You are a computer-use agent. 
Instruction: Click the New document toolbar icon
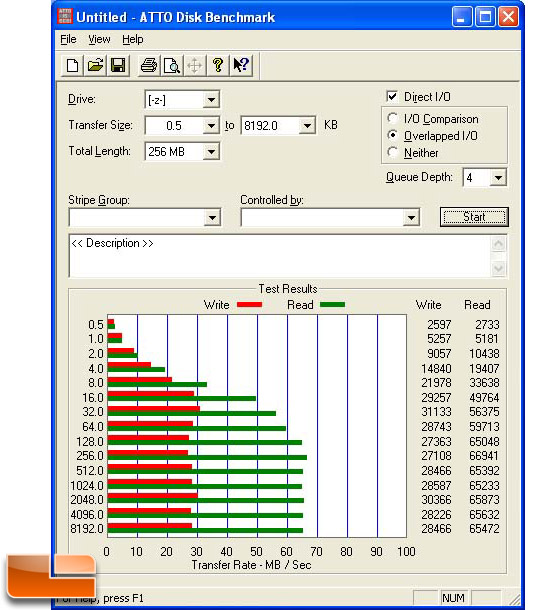coord(72,65)
